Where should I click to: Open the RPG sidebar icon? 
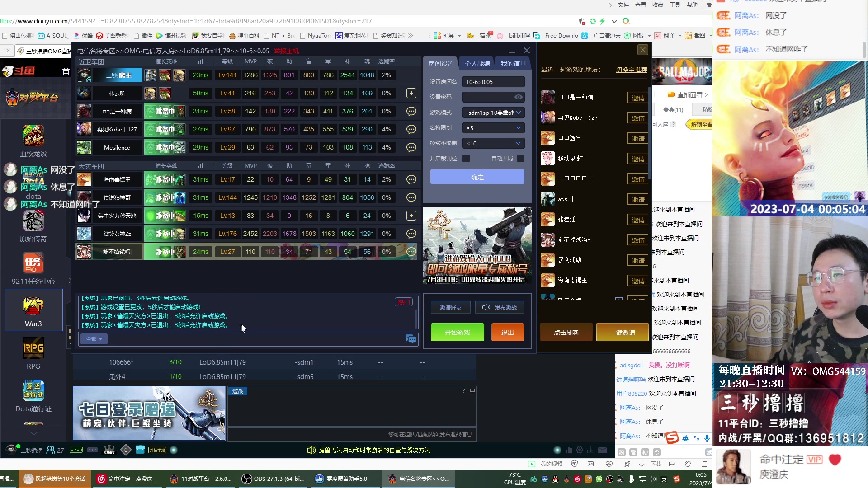click(x=33, y=353)
